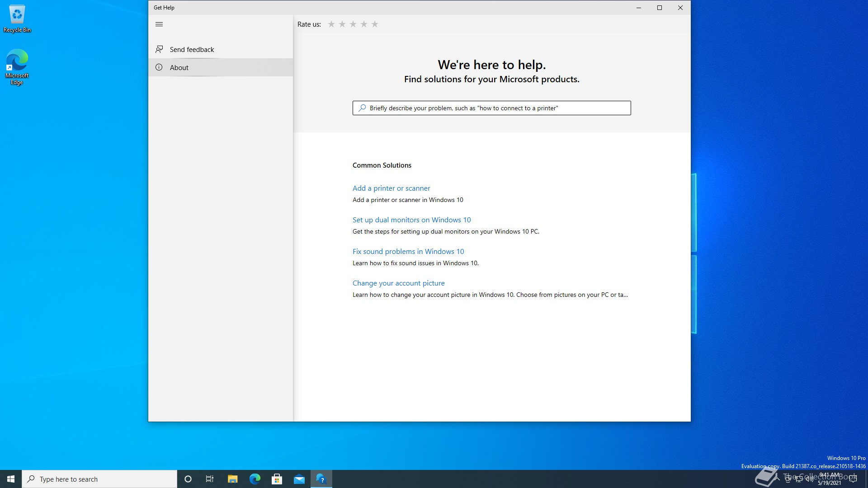Launch File Explorer from taskbar
Viewport: 868px width, 488px height.
click(x=232, y=479)
